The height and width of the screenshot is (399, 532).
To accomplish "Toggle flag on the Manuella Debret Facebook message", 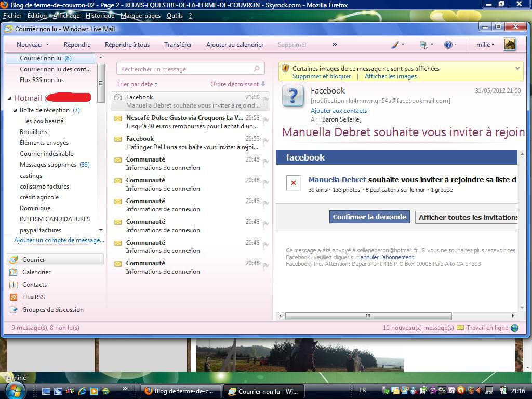I will 265,100.
